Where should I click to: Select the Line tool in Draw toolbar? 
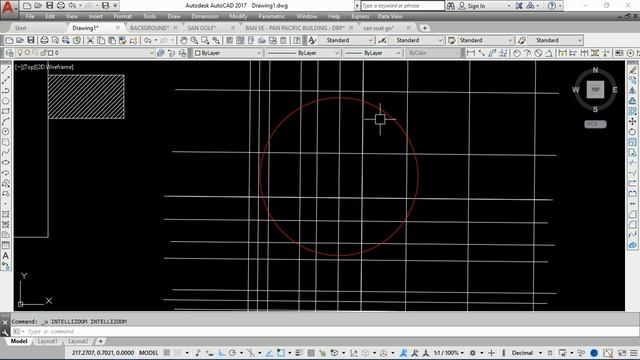[6, 70]
